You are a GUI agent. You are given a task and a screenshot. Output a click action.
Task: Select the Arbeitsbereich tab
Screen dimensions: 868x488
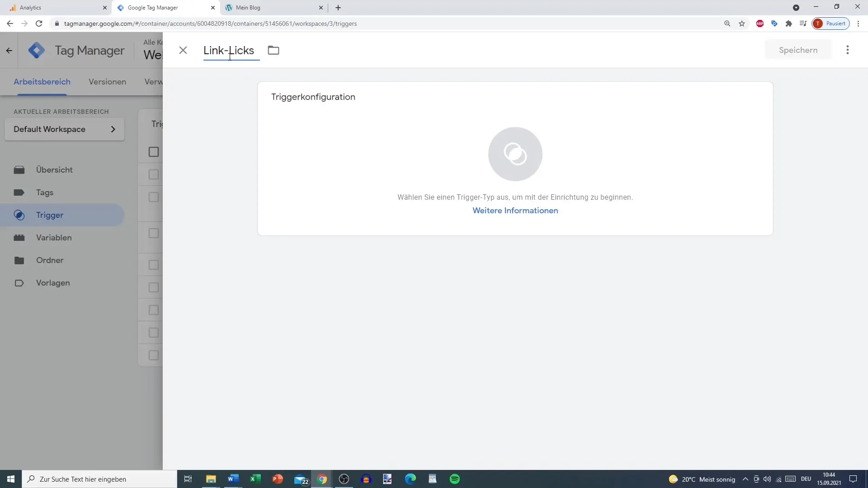42,82
